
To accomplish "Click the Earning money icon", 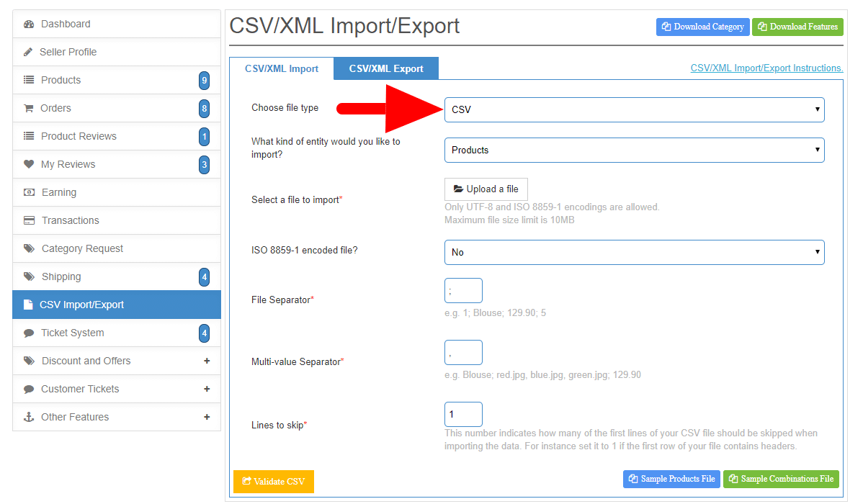I will point(29,192).
